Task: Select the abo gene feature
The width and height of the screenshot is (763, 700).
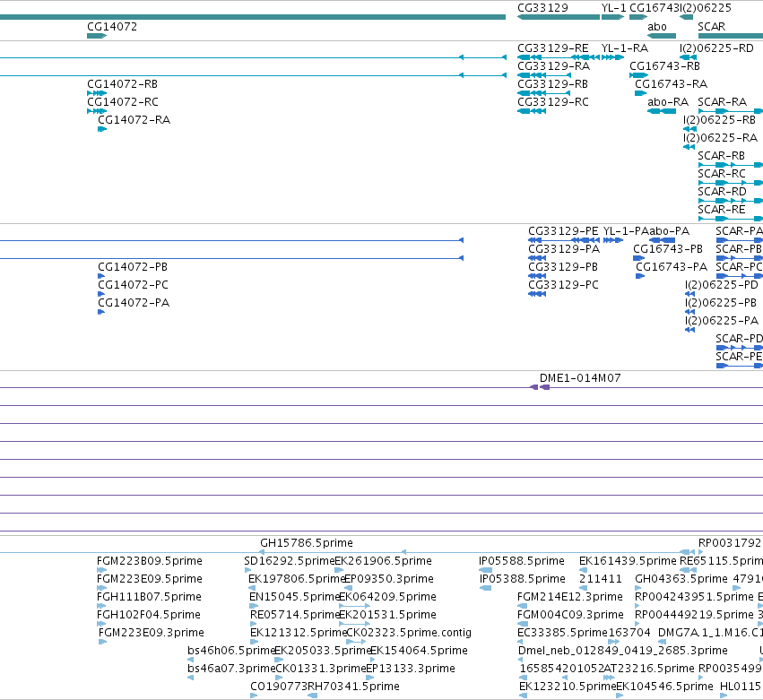Action: [x=662, y=36]
